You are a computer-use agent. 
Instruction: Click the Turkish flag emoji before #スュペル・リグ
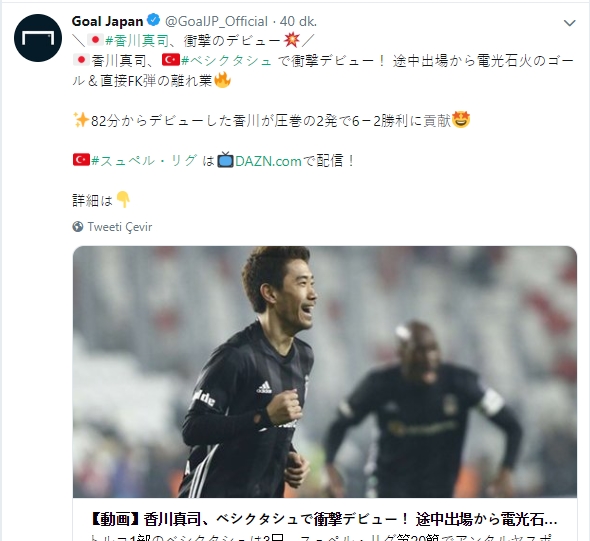pos(81,160)
